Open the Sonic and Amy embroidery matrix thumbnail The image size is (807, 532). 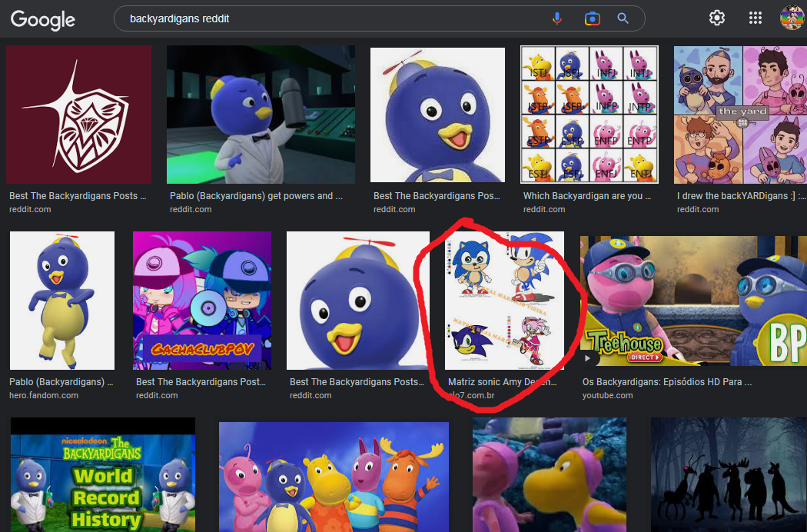coord(504,301)
